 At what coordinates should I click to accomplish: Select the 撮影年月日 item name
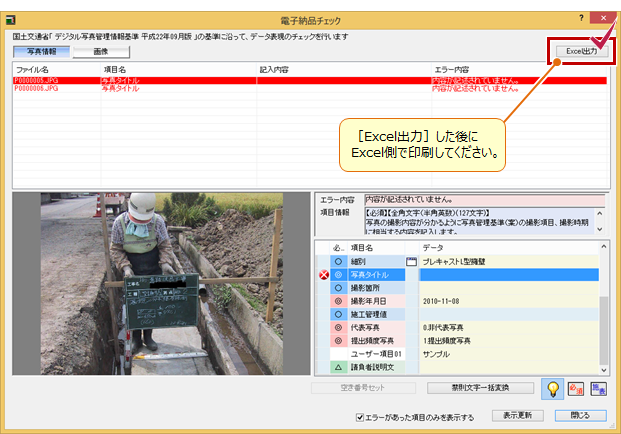[376, 301]
